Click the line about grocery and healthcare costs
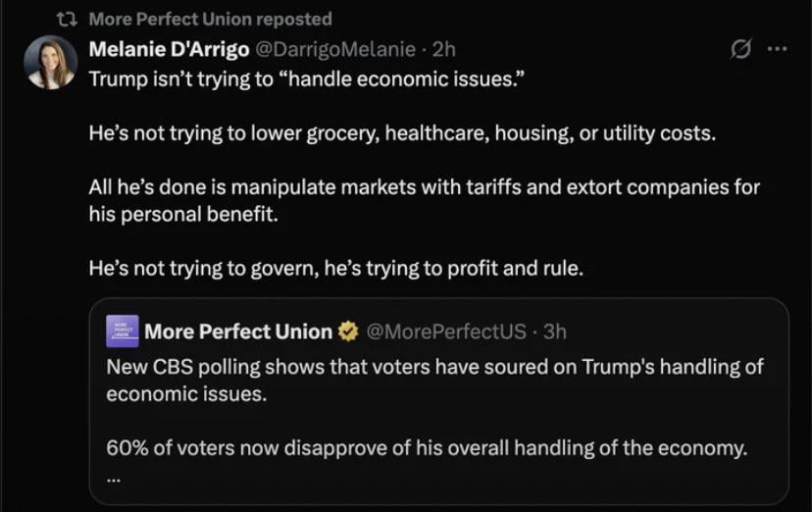The image size is (812, 512). [402, 132]
